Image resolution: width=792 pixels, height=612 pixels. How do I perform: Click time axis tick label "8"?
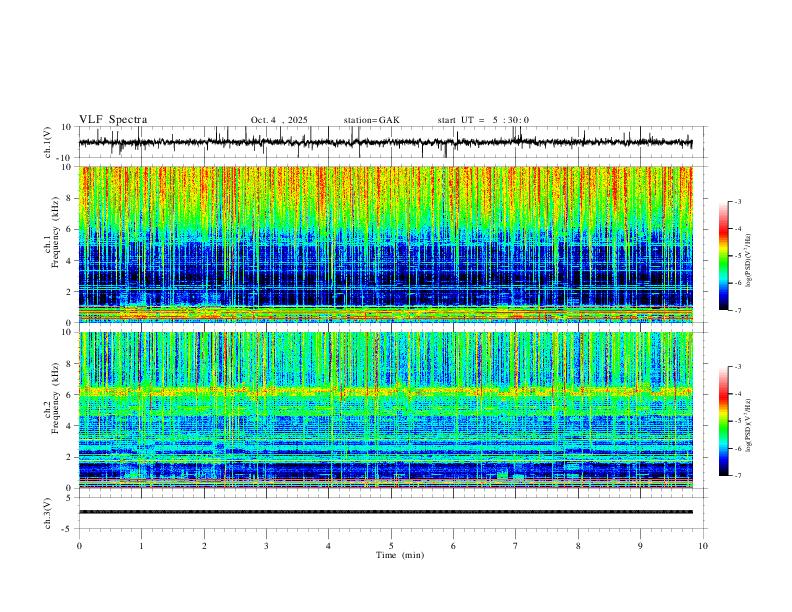[578, 546]
